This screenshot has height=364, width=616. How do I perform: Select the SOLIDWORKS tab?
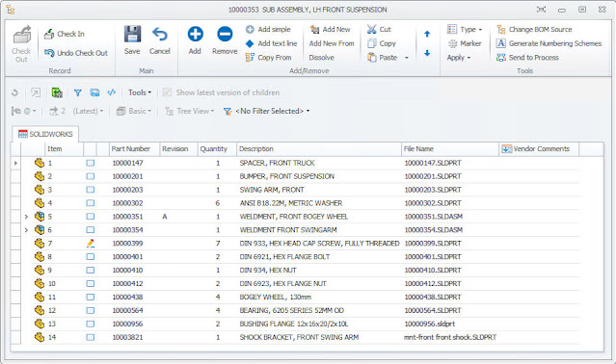pyautogui.click(x=45, y=134)
